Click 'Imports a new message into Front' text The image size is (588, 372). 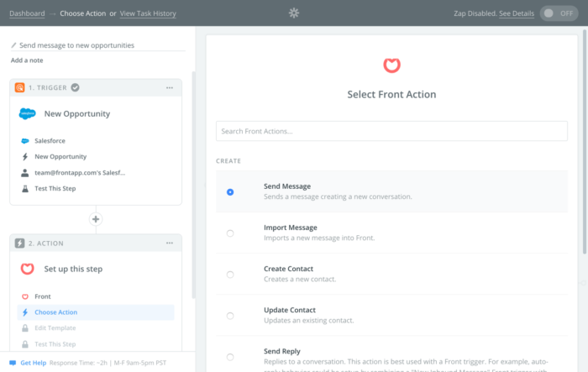pos(319,238)
